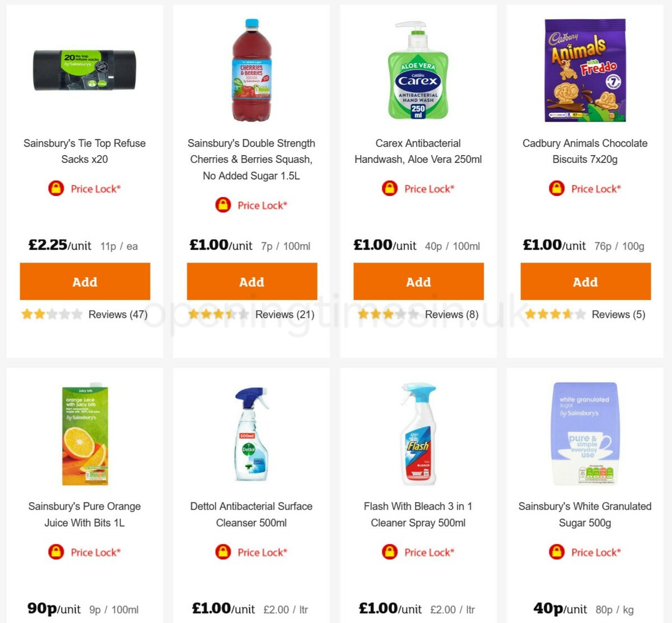Image resolution: width=672 pixels, height=623 pixels.
Task: Add Cadbury Animals Chocolate Biscuits to basket
Action: pyautogui.click(x=585, y=282)
